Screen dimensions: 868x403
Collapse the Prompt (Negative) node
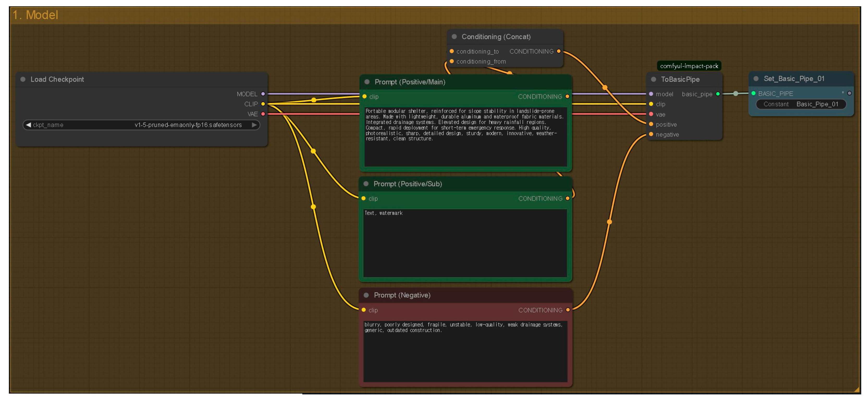pos(366,295)
